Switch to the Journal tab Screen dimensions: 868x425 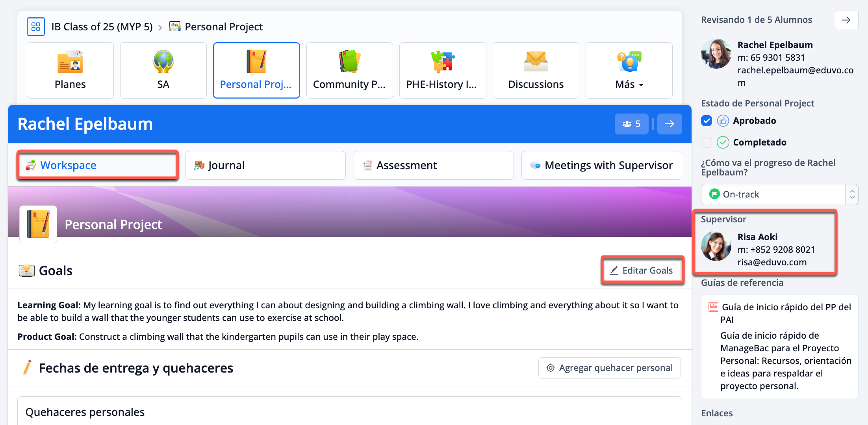265,166
